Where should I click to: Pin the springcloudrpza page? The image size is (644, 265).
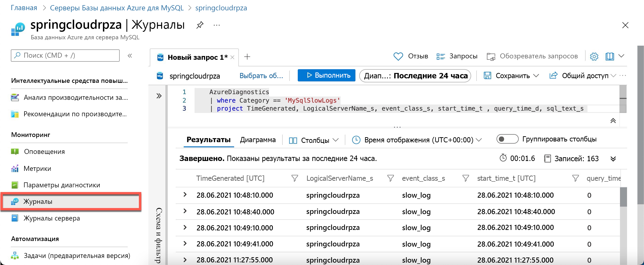pos(200,25)
